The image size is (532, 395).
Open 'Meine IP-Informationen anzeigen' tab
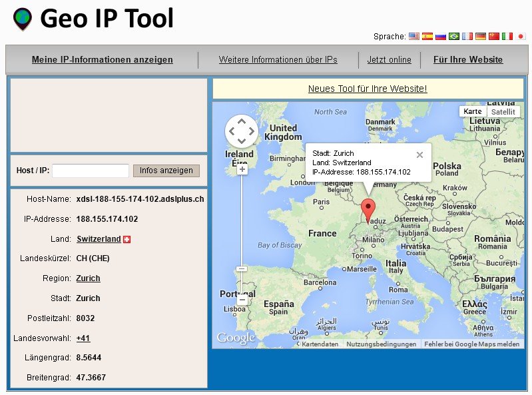point(102,60)
